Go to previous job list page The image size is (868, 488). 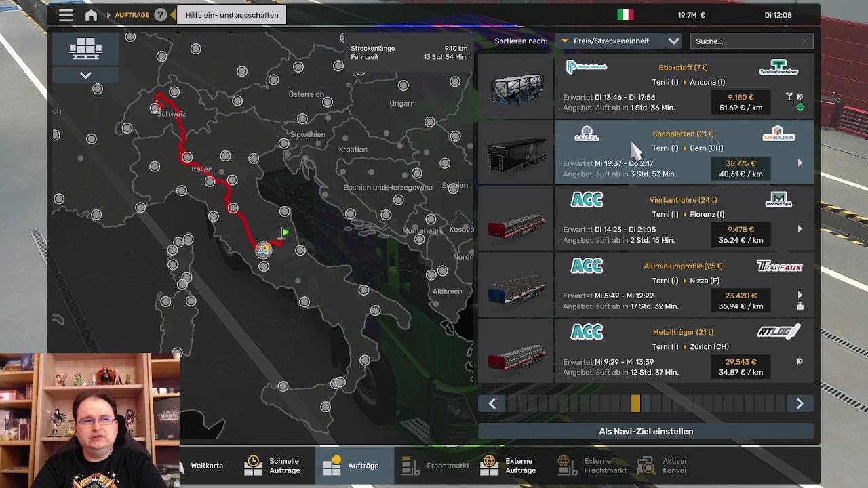pyautogui.click(x=492, y=404)
